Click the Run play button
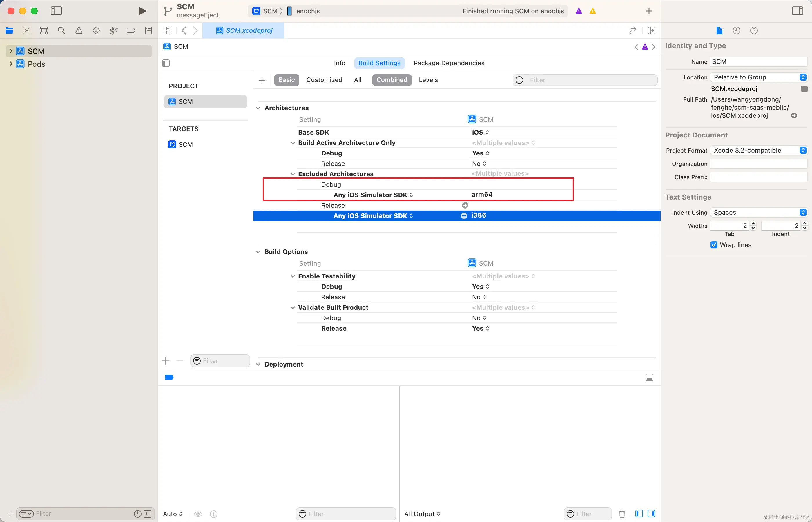This screenshot has width=812, height=522. pyautogui.click(x=142, y=11)
